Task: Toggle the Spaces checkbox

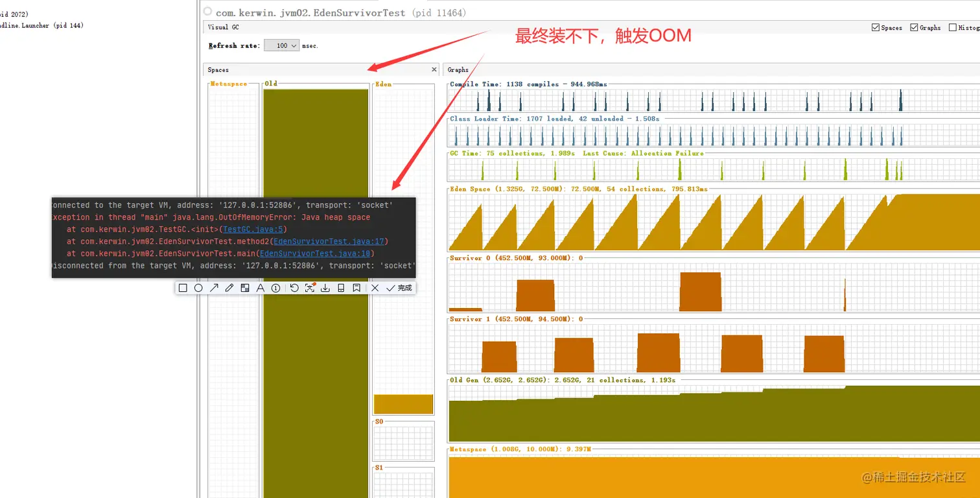Action: [876, 27]
